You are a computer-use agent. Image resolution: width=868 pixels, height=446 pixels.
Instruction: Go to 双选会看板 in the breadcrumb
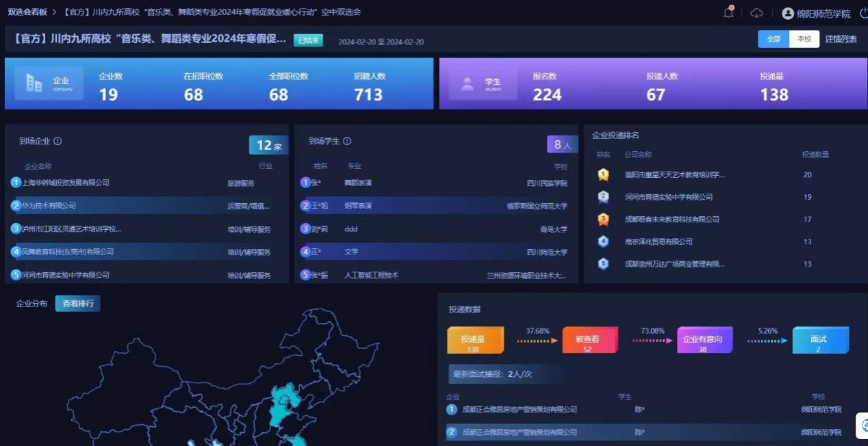[x=27, y=12]
